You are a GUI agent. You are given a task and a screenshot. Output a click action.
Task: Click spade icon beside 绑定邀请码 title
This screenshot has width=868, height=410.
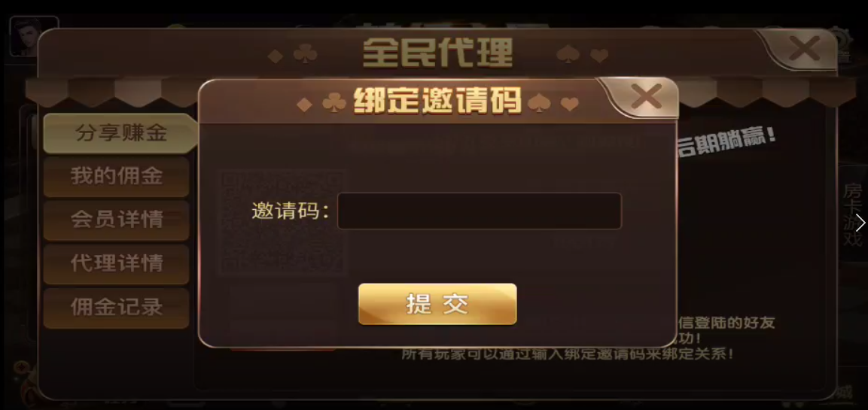click(538, 103)
